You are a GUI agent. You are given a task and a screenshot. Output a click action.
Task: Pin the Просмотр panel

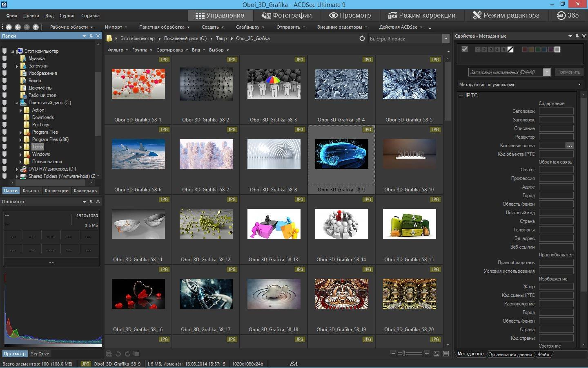(91, 202)
